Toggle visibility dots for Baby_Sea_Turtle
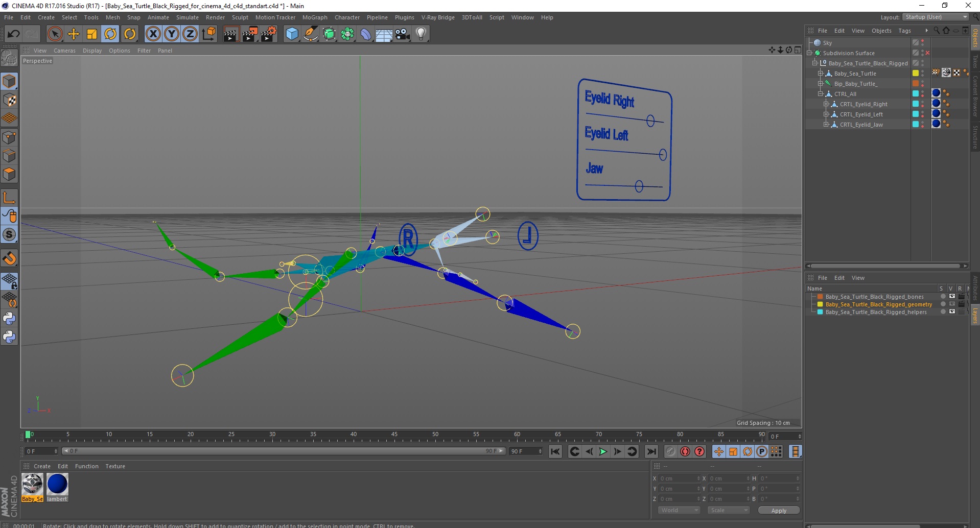980x528 pixels. point(923,73)
